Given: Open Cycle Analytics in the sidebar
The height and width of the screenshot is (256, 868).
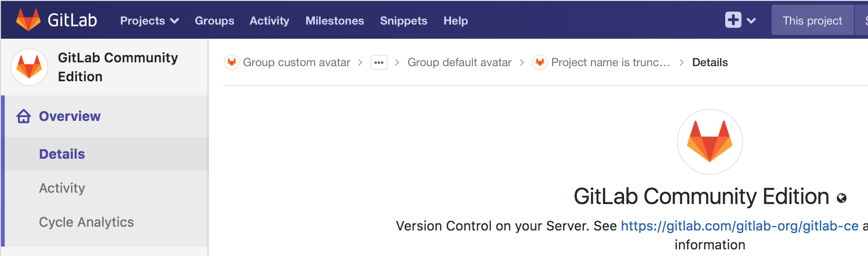Looking at the screenshot, I should (x=86, y=222).
